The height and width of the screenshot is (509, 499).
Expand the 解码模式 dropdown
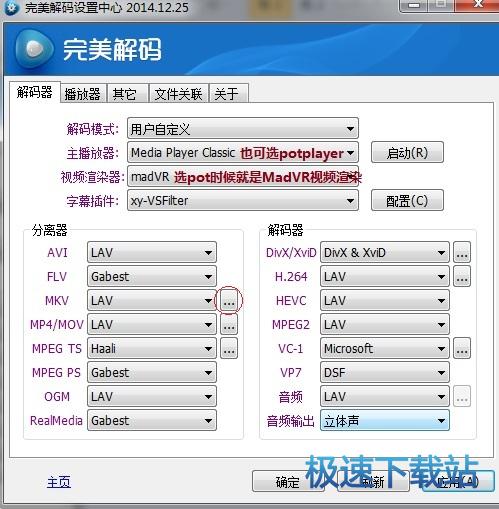pos(243,129)
